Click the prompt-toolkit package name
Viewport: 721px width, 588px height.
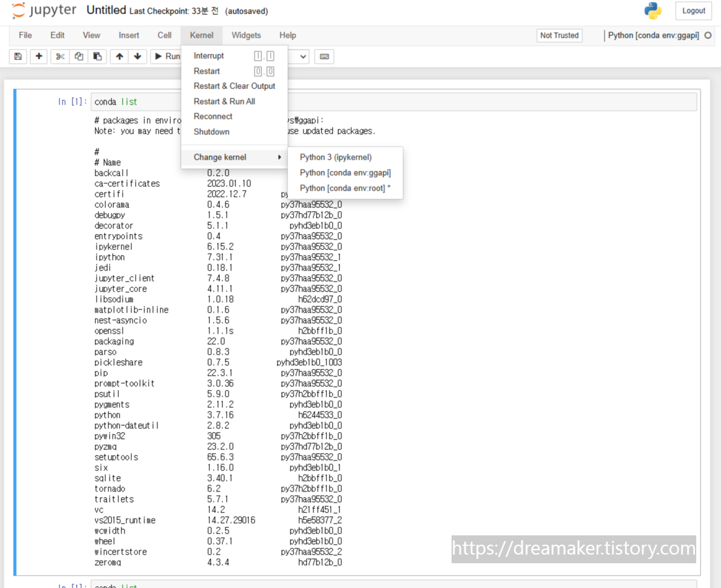125,384
